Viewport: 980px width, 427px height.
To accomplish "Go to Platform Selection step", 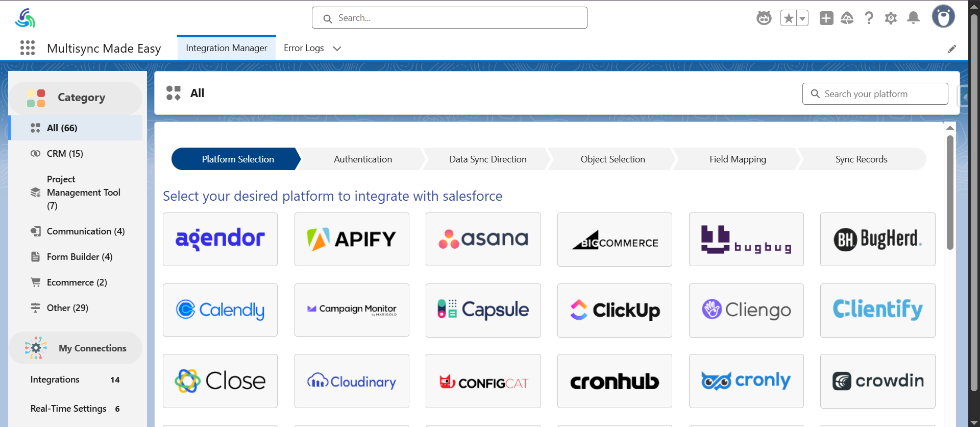I will click(237, 159).
